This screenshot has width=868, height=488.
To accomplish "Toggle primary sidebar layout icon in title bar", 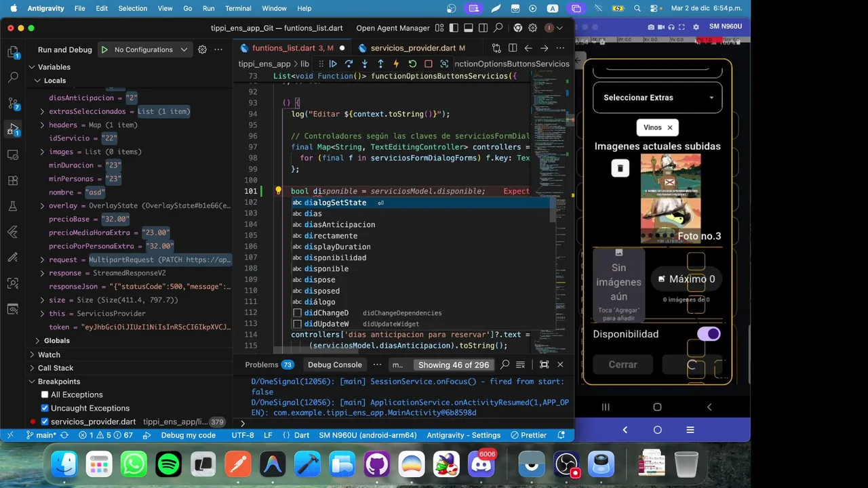I will point(453,28).
